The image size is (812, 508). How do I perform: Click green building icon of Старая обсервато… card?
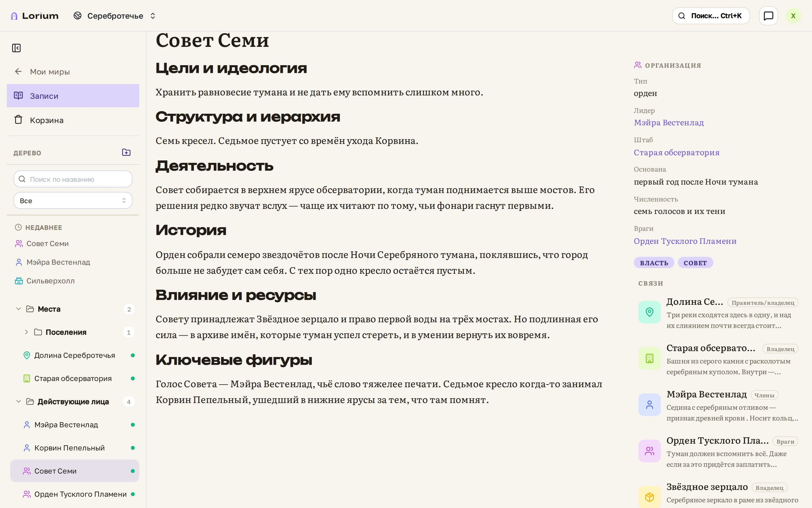(x=650, y=358)
